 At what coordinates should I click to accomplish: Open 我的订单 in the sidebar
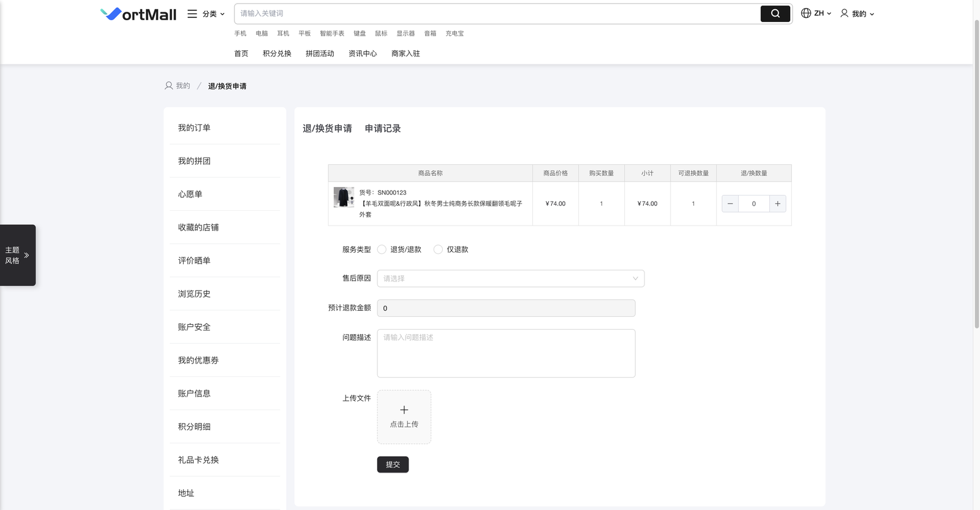tap(194, 128)
